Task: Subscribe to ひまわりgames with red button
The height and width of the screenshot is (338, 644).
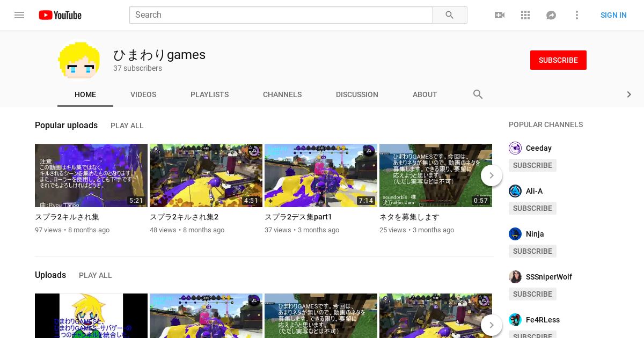Action: tap(558, 60)
